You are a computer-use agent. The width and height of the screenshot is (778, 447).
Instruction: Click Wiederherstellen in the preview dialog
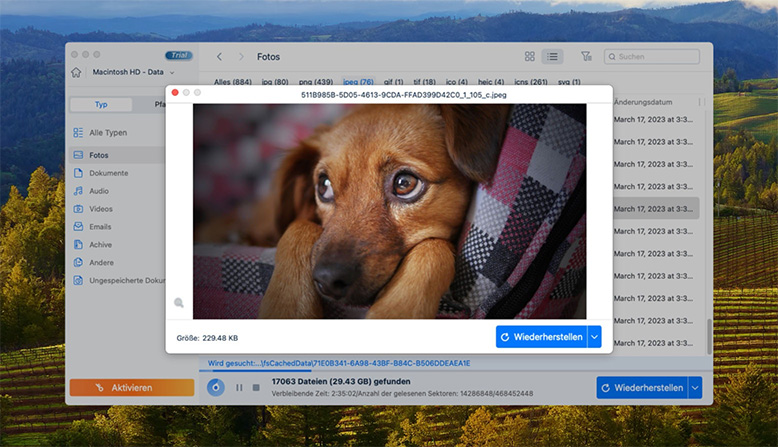[x=541, y=337]
